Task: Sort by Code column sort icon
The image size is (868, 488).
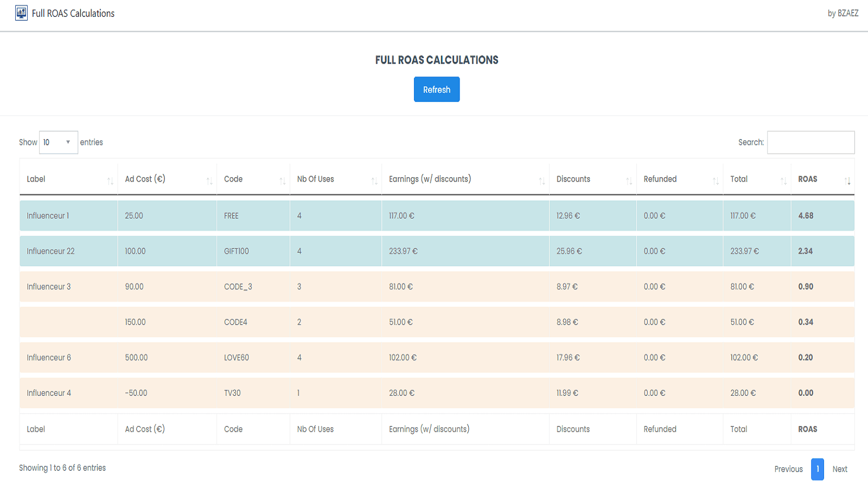Action: (x=282, y=181)
